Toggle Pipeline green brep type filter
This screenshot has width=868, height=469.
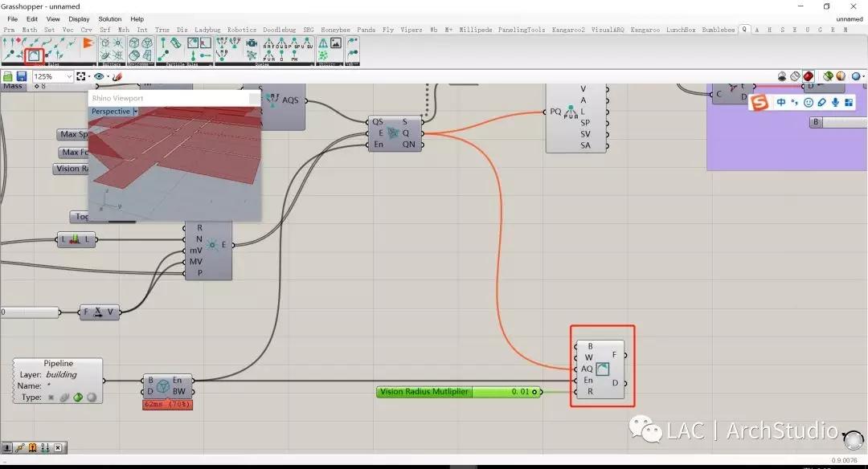78,397
